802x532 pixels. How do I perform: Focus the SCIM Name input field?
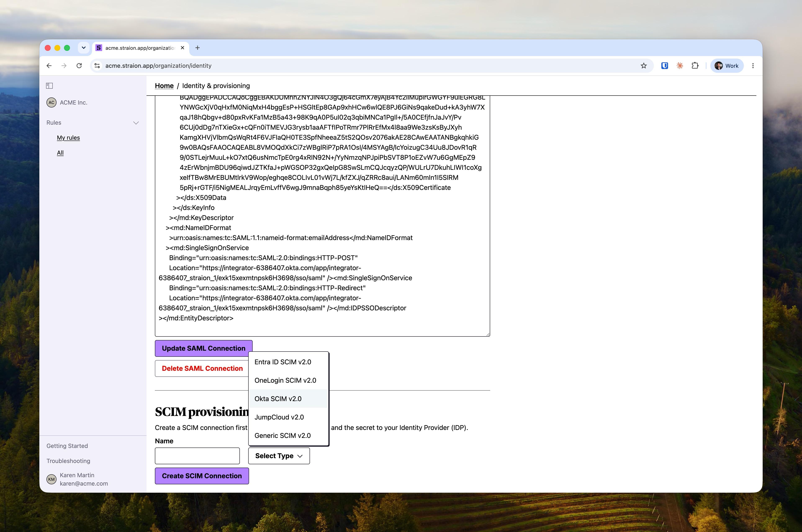point(197,456)
